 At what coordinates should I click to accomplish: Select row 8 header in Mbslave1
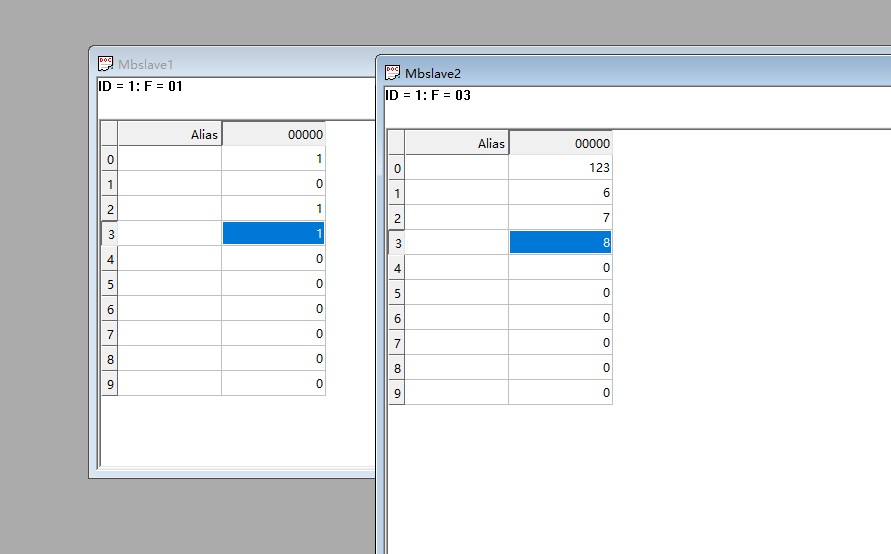point(110,359)
